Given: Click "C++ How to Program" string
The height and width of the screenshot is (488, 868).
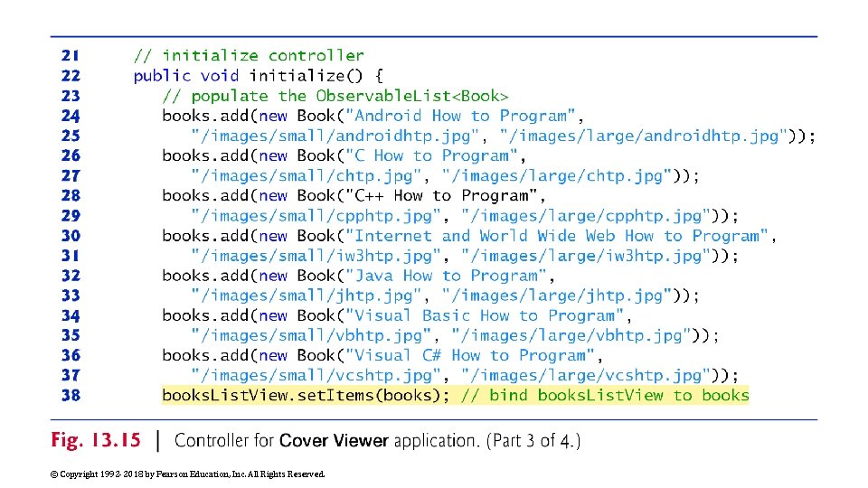Looking at the screenshot, I should (x=441, y=195).
